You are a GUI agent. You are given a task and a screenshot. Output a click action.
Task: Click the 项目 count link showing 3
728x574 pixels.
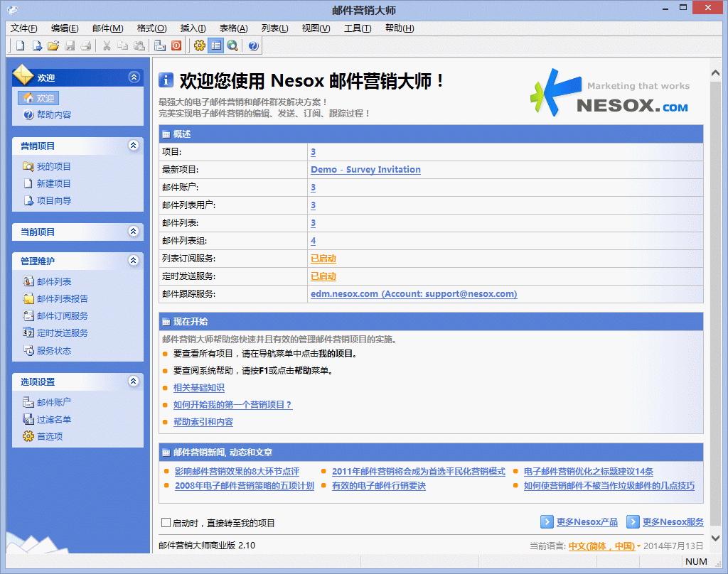click(x=314, y=152)
